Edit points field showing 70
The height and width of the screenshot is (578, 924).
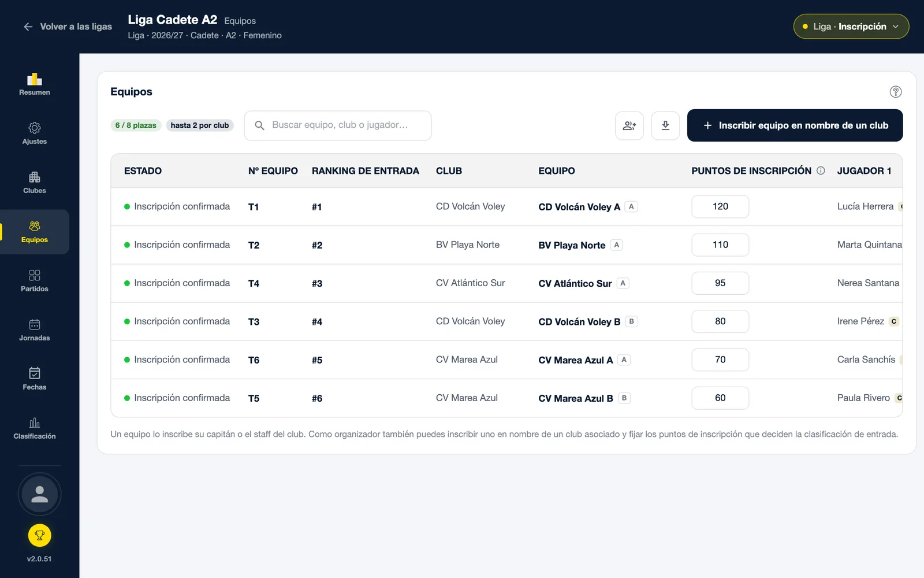coord(720,360)
